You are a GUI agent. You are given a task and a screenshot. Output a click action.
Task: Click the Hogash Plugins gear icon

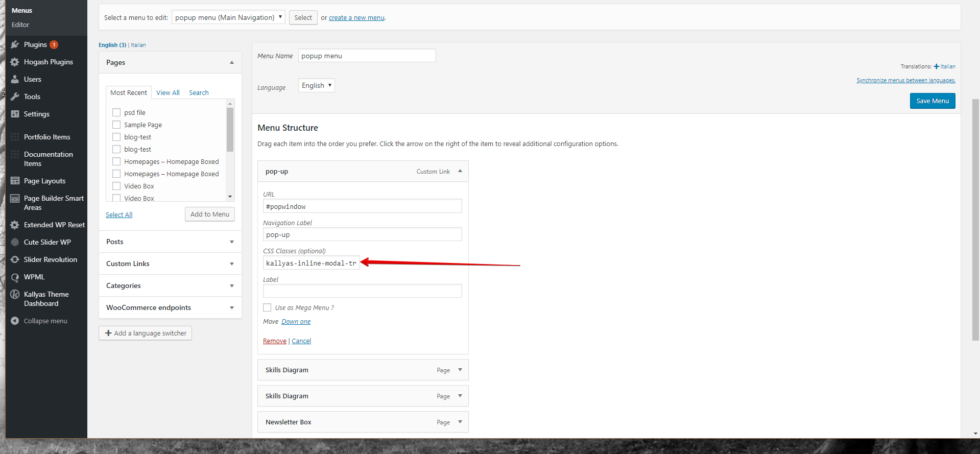(15, 62)
